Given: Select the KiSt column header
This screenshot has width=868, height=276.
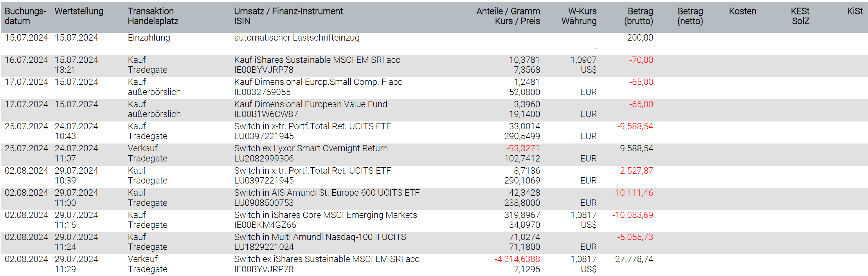Looking at the screenshot, I should pos(855,11).
